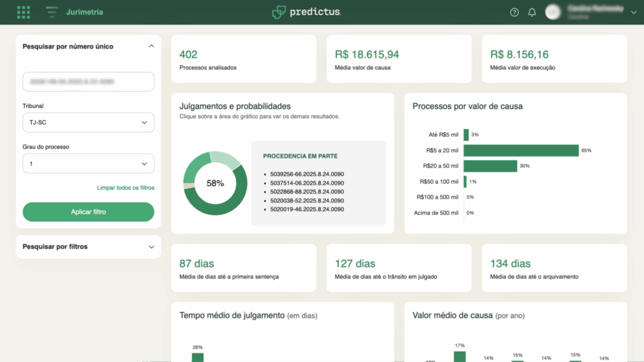Open the help question mark icon
644x362 pixels.
(514, 12)
